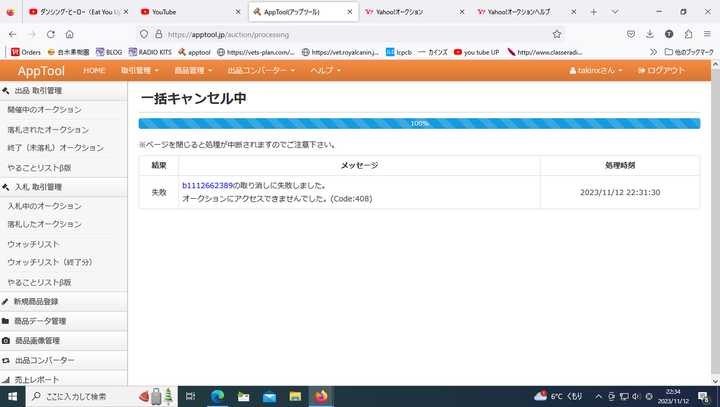Viewport: 720px width, 407px height.
Task: Click the browser back arrow
Action: pyautogui.click(x=12, y=33)
